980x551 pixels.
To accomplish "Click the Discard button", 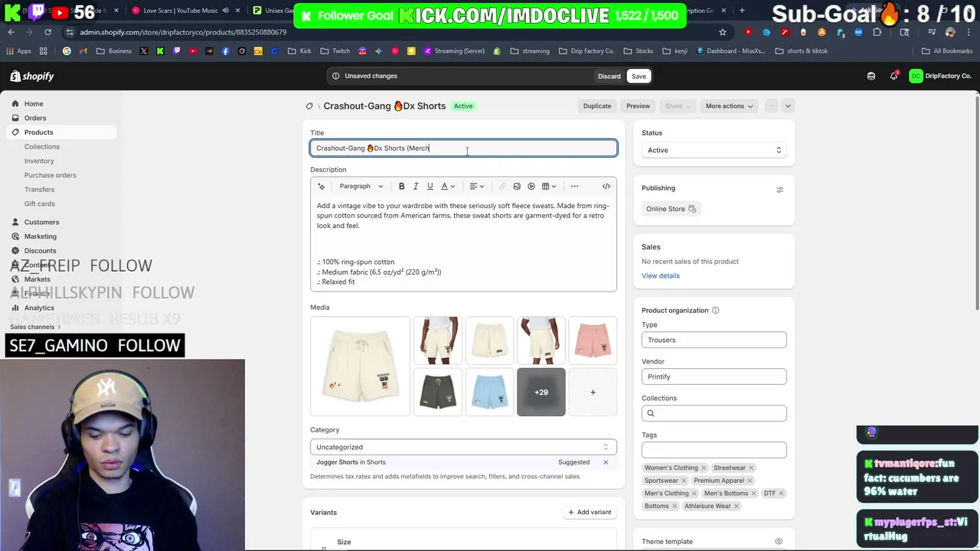I will [609, 76].
